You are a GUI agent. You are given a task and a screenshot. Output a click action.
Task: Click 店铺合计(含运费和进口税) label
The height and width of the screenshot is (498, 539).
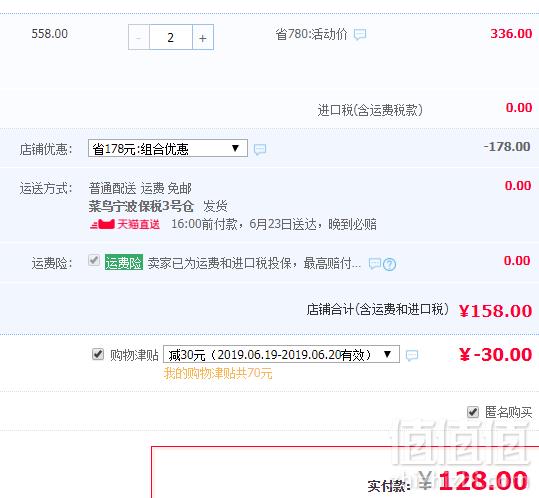click(x=378, y=309)
